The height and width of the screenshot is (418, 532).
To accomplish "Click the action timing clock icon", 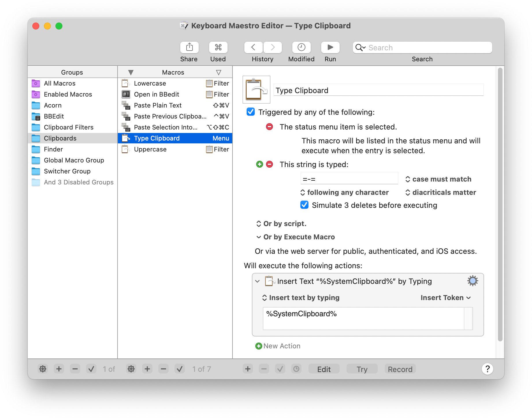I will tap(296, 369).
